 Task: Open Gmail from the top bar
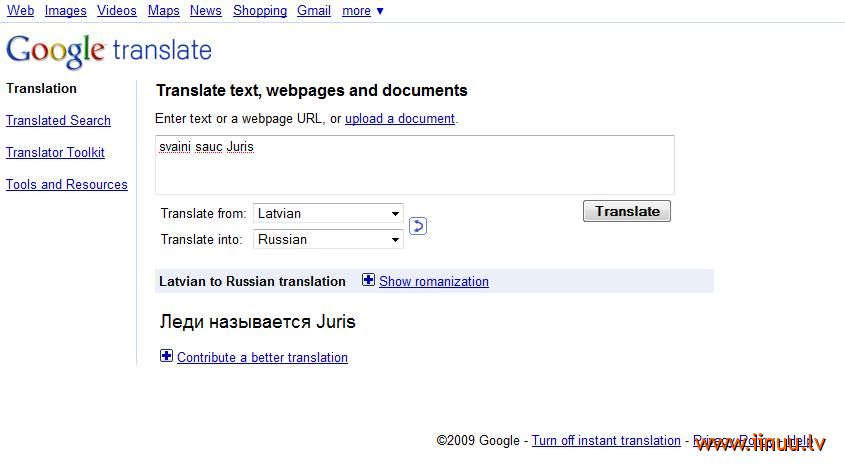314,10
